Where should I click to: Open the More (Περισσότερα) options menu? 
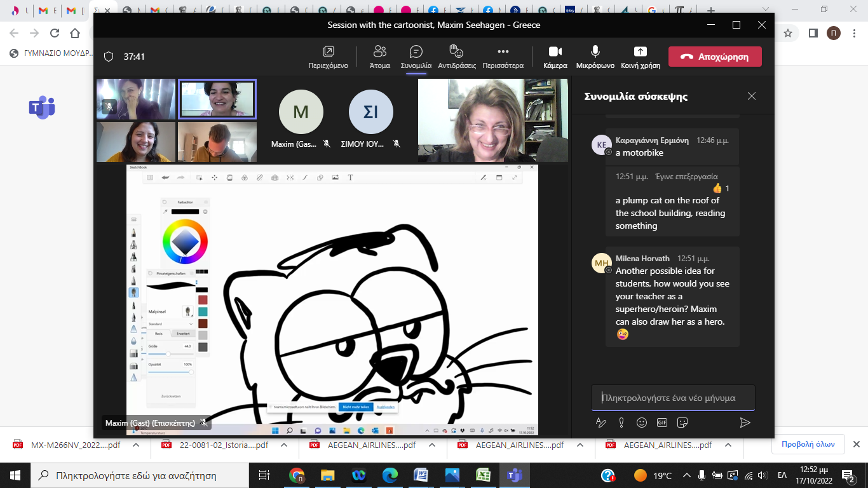[x=503, y=57]
